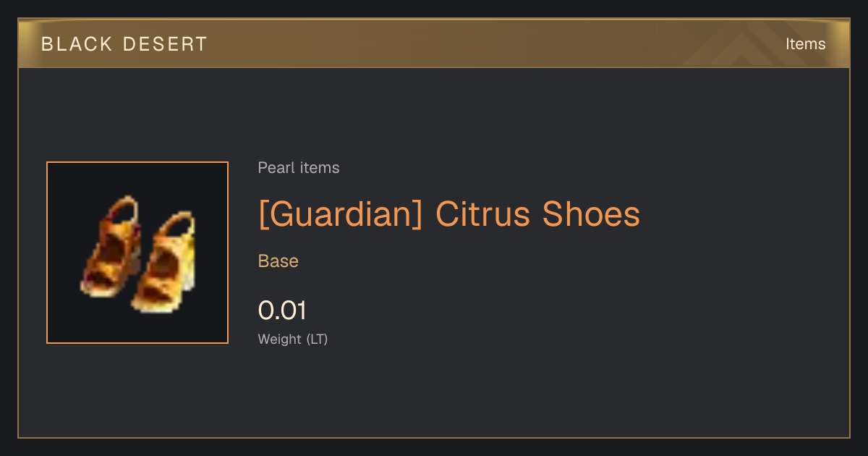Screen dimensions: 868x456
Task: Click the Weight (LT) label
Action: click(x=293, y=339)
